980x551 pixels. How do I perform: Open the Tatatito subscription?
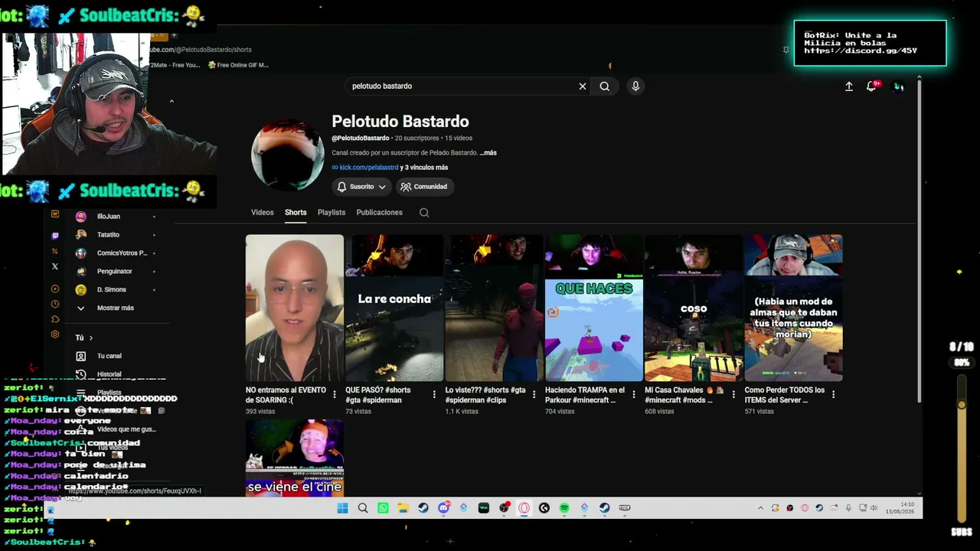point(109,235)
